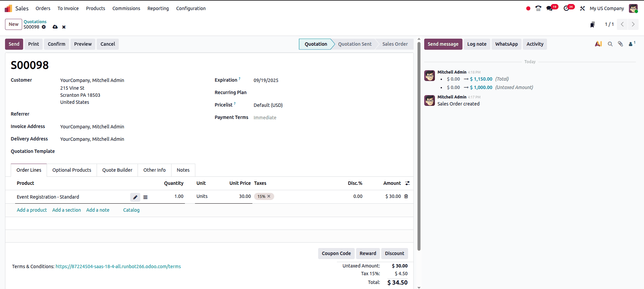
Task: Click Add a section link
Action: point(66,210)
